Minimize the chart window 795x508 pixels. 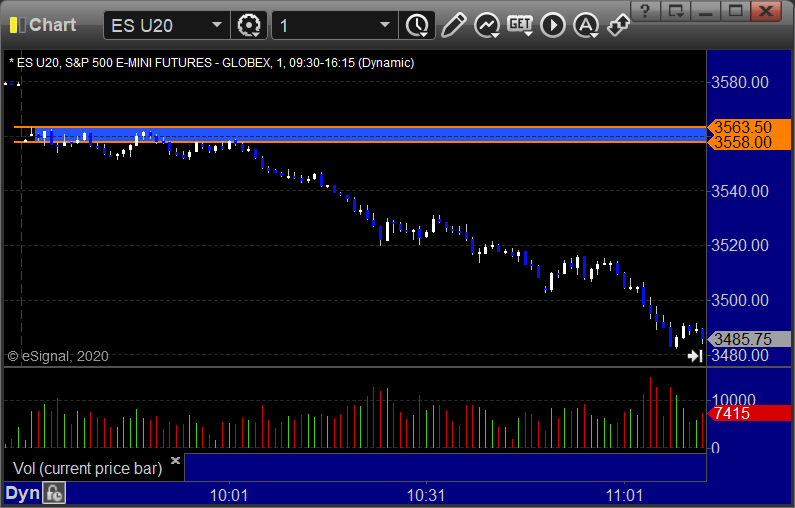706,11
